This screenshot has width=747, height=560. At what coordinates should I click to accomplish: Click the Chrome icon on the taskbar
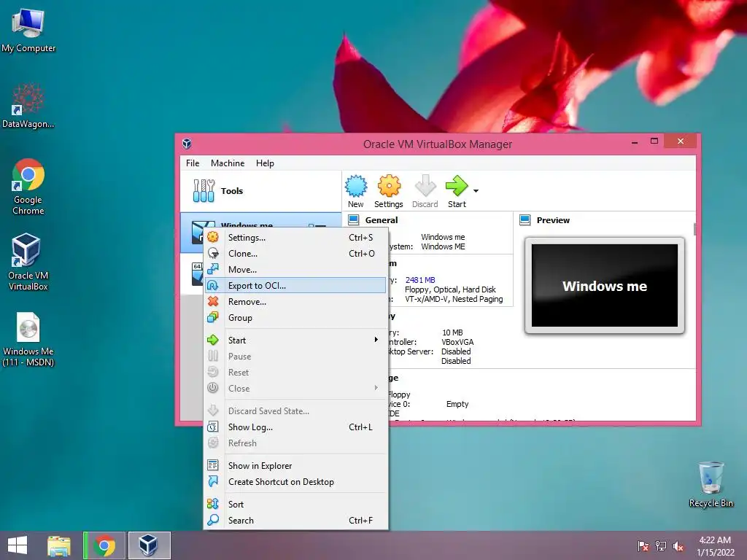(x=105, y=545)
